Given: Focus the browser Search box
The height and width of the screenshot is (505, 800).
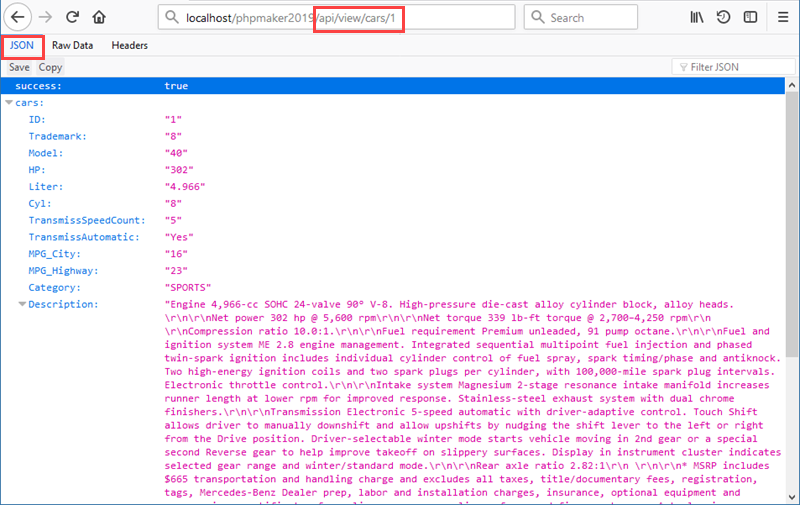Looking at the screenshot, I should 581,17.
